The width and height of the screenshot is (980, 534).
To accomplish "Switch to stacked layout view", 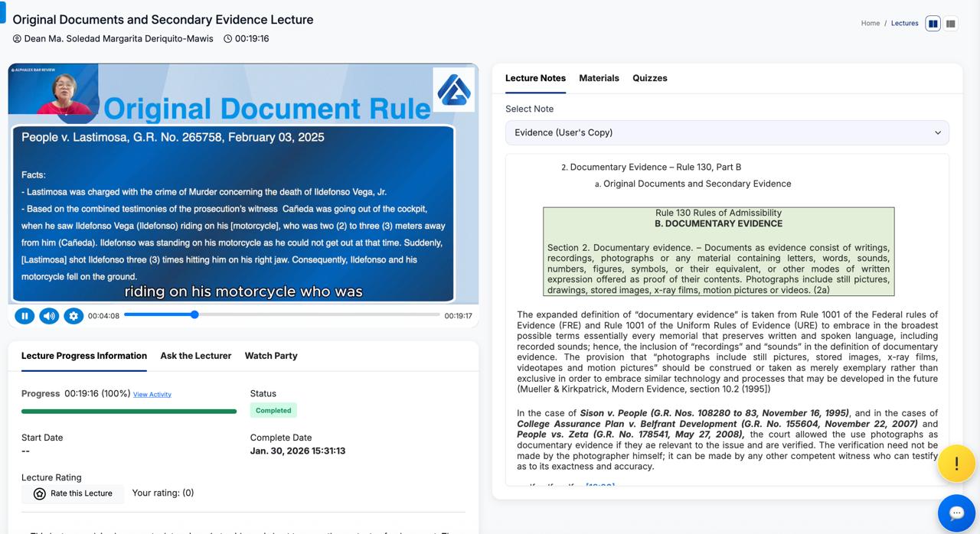I will [x=951, y=24].
